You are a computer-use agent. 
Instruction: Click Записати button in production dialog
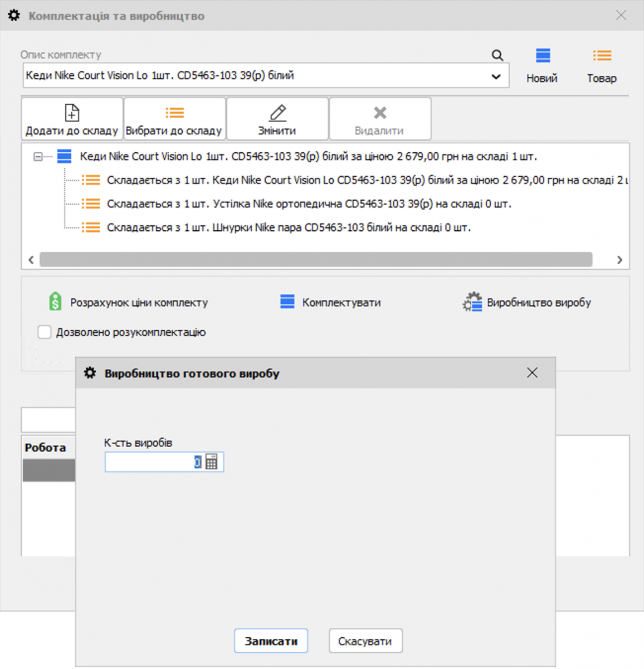coord(271,641)
